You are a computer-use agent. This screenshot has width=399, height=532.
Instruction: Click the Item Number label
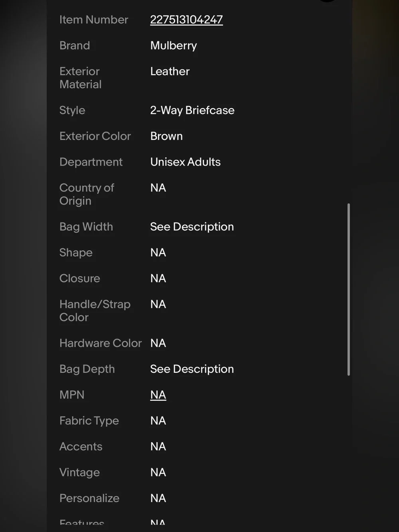tap(94, 20)
